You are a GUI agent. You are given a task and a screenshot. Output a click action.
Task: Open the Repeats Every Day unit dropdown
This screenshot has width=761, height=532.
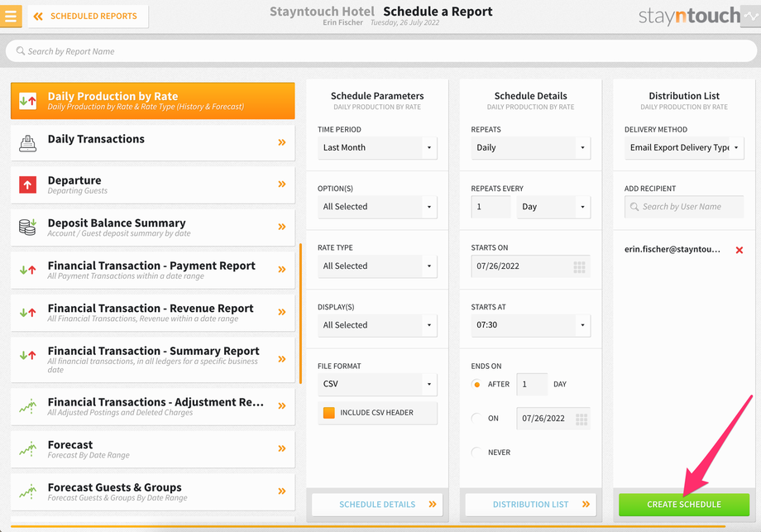coord(553,207)
